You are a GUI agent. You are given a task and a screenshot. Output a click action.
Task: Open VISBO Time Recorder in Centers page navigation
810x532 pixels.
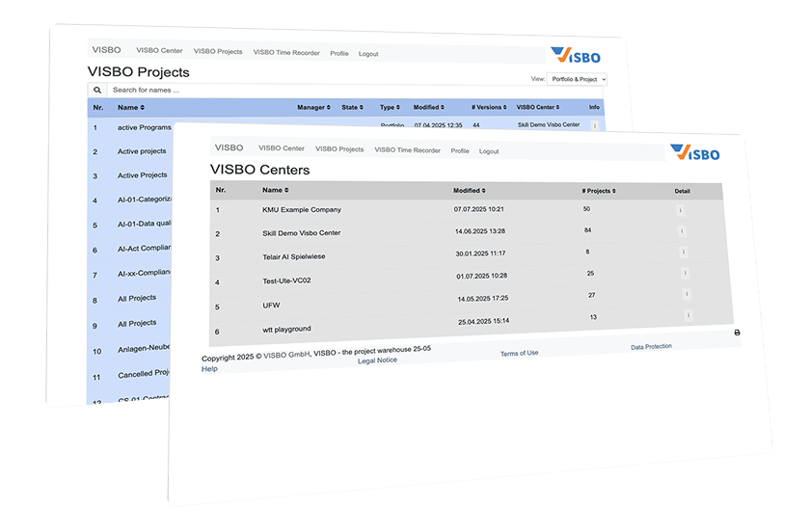(407, 149)
